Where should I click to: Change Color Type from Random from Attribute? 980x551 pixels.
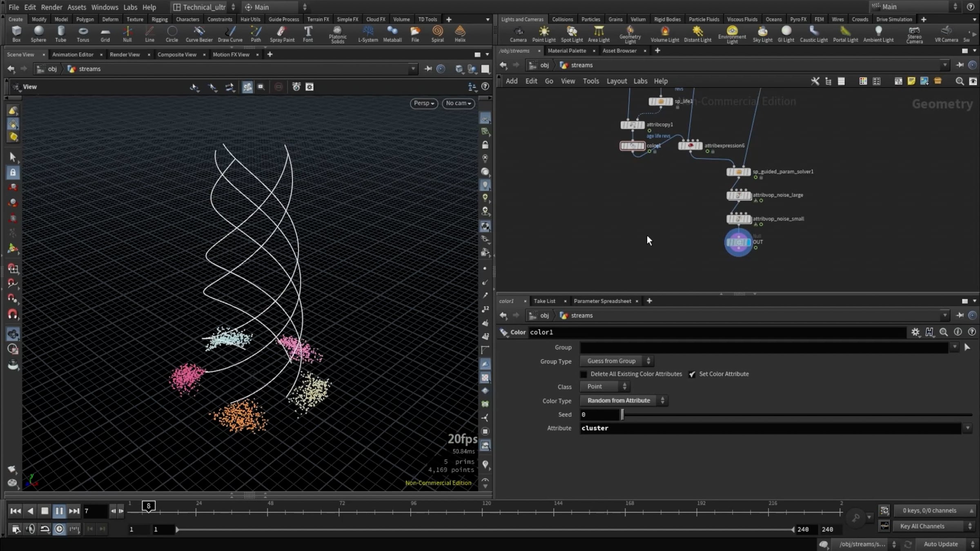point(624,401)
